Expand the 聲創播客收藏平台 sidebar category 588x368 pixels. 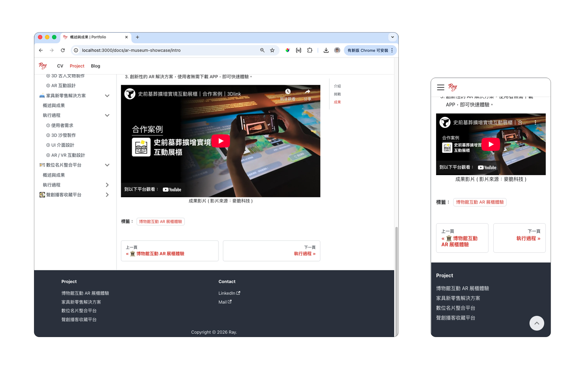(107, 195)
